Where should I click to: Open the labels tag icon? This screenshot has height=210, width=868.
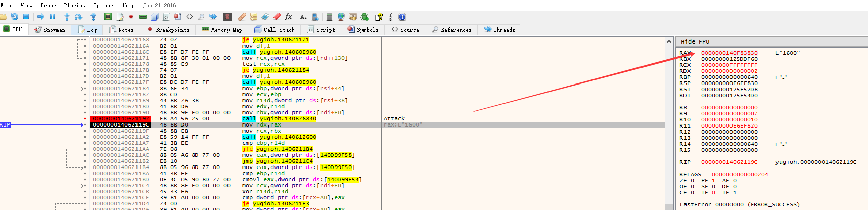[x=265, y=17]
